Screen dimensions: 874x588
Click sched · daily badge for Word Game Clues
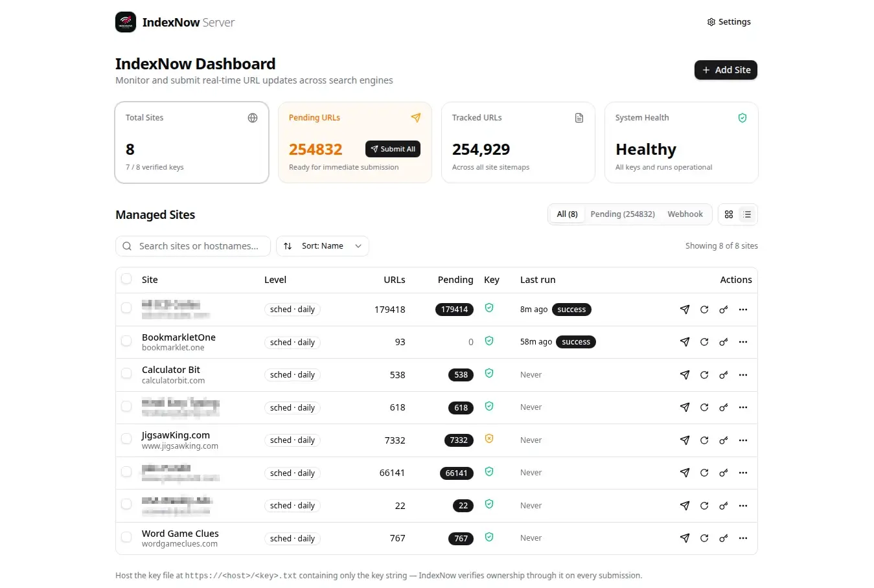pyautogui.click(x=292, y=538)
